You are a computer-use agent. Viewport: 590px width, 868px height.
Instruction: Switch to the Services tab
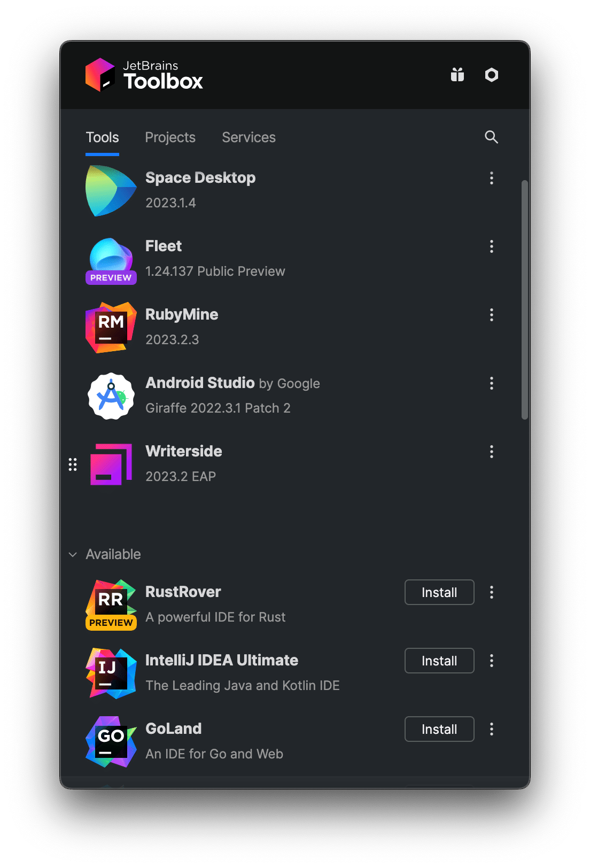point(249,137)
